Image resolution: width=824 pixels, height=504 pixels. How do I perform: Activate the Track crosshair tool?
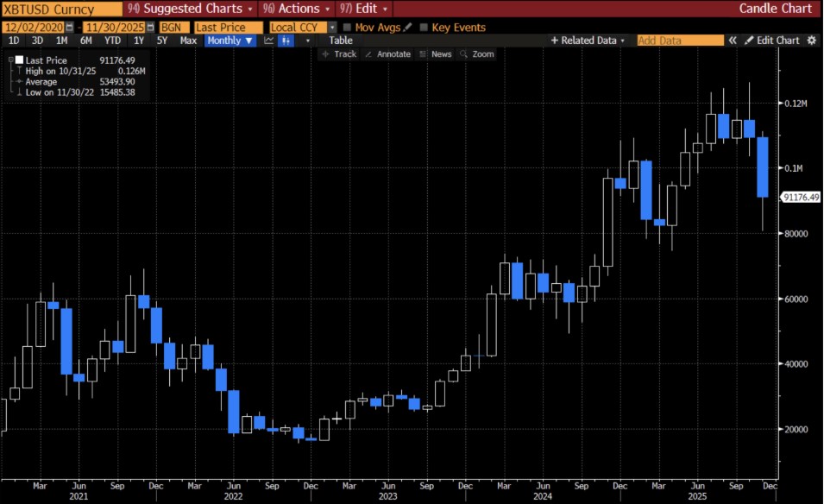pyautogui.click(x=339, y=54)
